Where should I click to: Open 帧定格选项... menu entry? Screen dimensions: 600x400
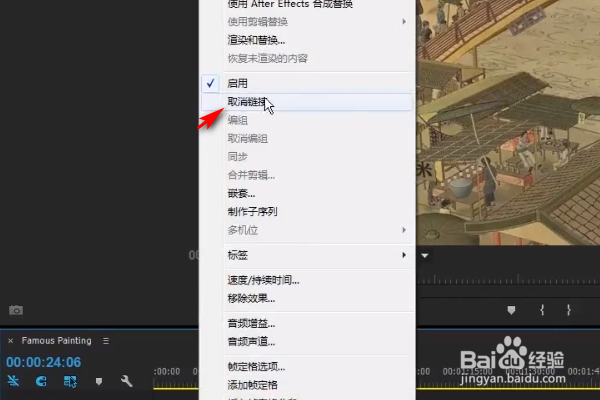click(x=307, y=367)
